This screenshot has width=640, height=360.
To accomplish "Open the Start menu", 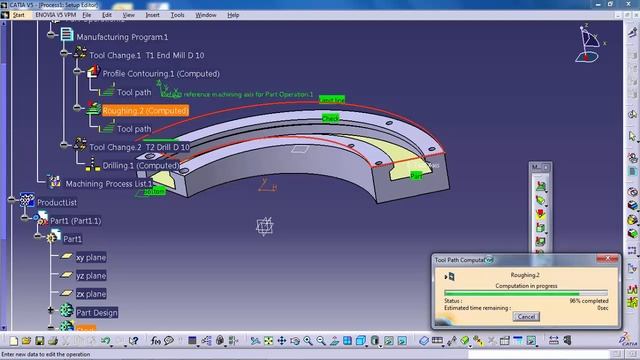I will click(19, 15).
